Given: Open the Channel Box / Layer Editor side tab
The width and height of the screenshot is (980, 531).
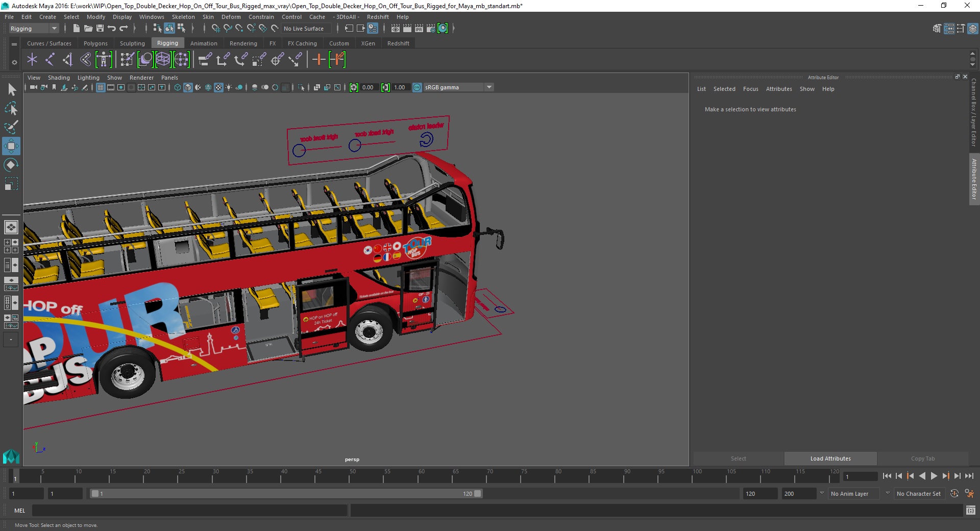Looking at the screenshot, I should pyautogui.click(x=974, y=112).
